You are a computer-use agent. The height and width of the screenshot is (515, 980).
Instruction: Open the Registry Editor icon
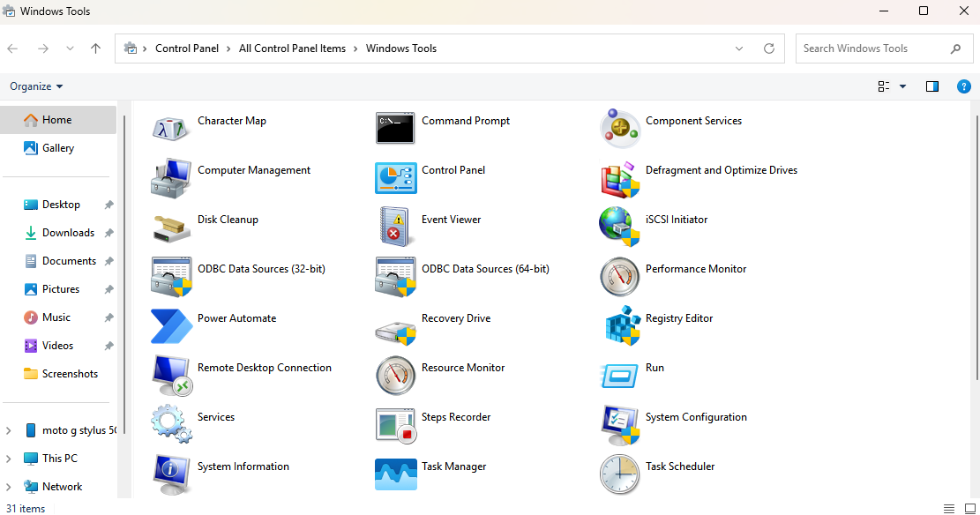tap(622, 325)
